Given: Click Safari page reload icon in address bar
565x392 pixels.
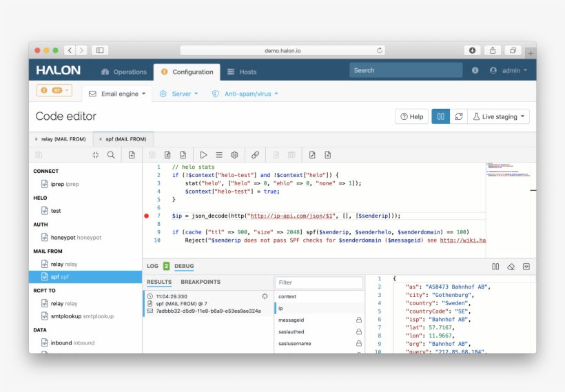Looking at the screenshot, I should click(380, 50).
